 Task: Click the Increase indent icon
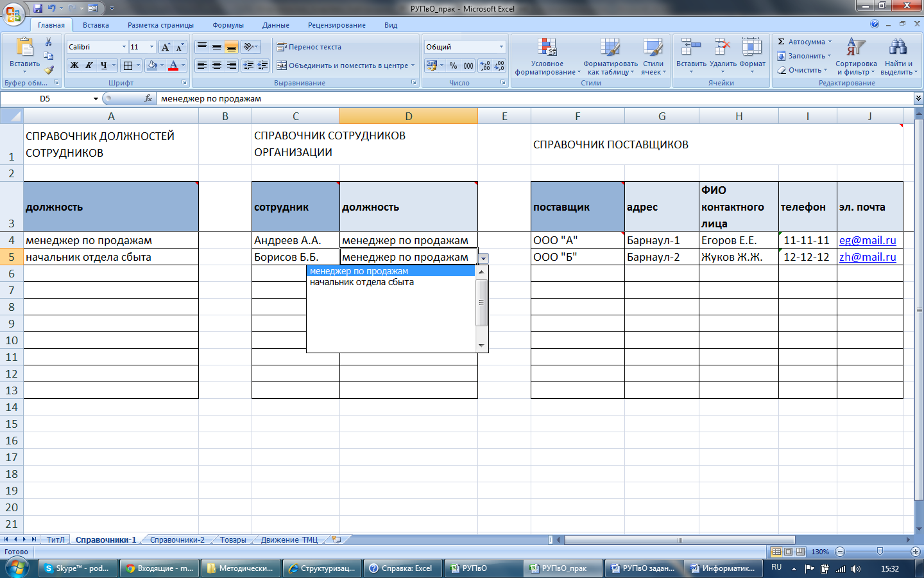[263, 66]
